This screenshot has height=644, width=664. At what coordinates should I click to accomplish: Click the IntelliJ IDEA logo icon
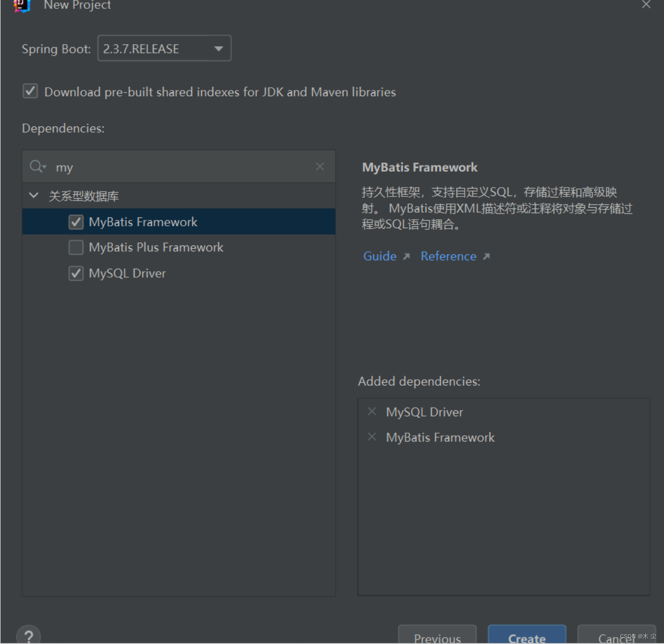[22, 6]
